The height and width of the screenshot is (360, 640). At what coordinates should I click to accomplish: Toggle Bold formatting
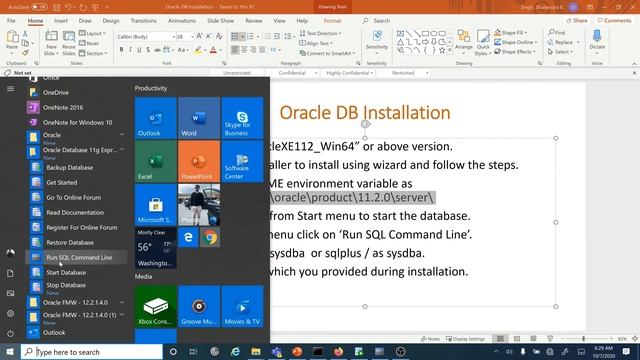[121, 50]
